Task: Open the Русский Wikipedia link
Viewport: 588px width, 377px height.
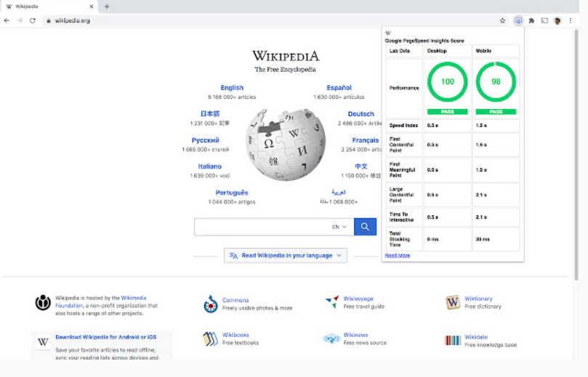Action: (x=205, y=140)
